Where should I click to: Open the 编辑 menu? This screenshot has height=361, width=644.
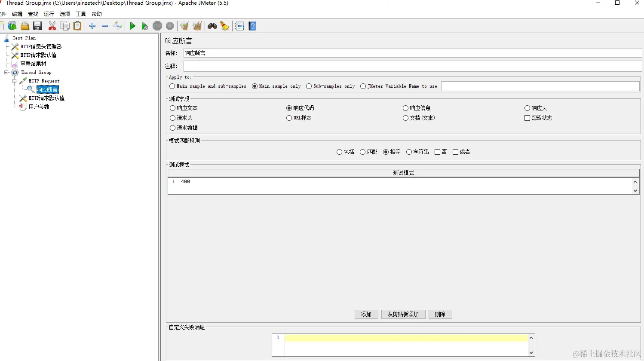pos(17,14)
